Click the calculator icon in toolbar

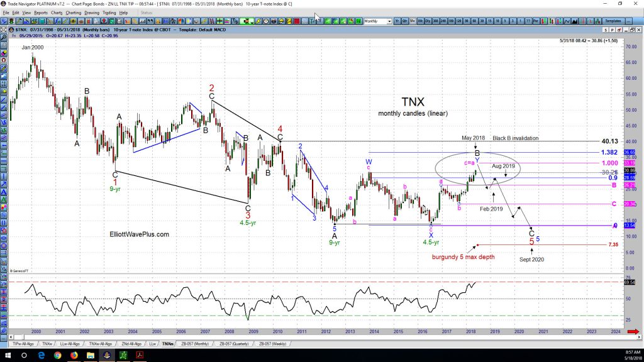tap(119, 21)
